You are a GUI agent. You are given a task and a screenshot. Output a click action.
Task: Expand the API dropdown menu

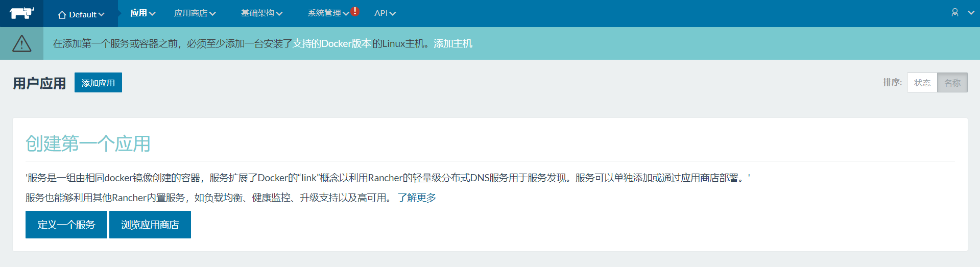coord(385,13)
